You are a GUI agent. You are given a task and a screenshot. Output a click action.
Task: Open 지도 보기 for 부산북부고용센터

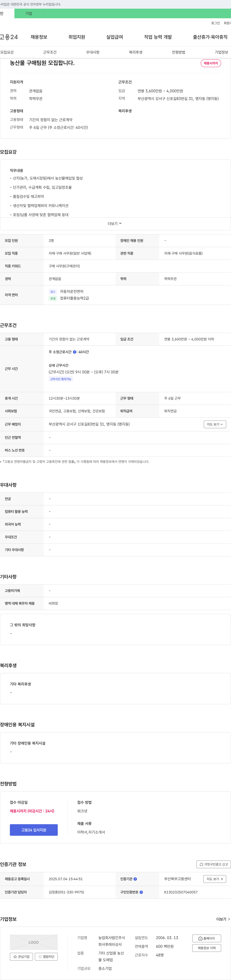point(215,879)
